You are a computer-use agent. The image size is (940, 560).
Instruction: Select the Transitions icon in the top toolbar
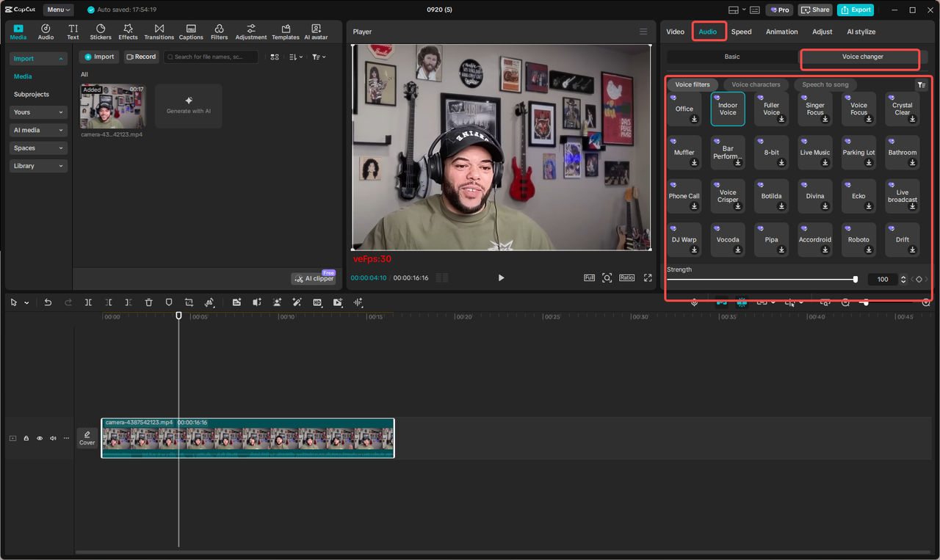(x=159, y=31)
